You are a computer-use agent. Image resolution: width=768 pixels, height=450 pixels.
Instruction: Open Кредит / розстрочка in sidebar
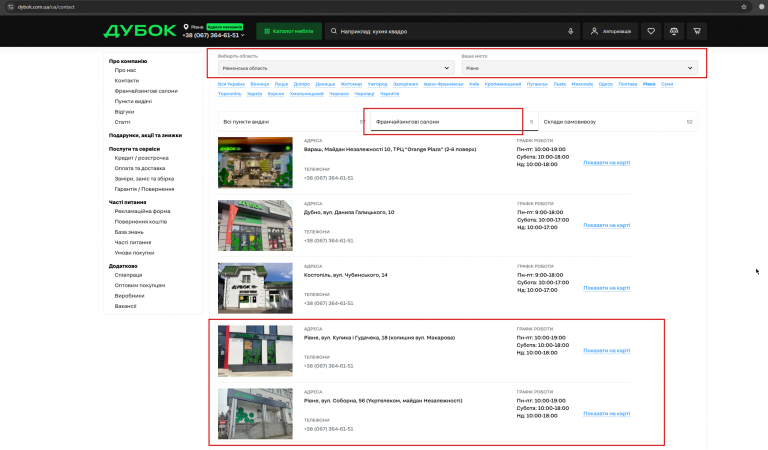click(142, 158)
